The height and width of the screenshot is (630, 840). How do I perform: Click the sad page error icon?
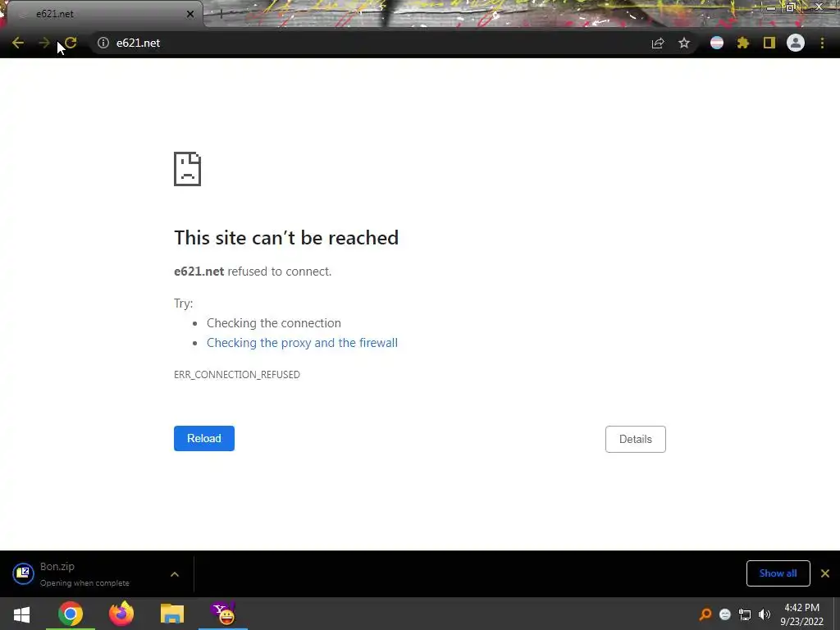188,169
